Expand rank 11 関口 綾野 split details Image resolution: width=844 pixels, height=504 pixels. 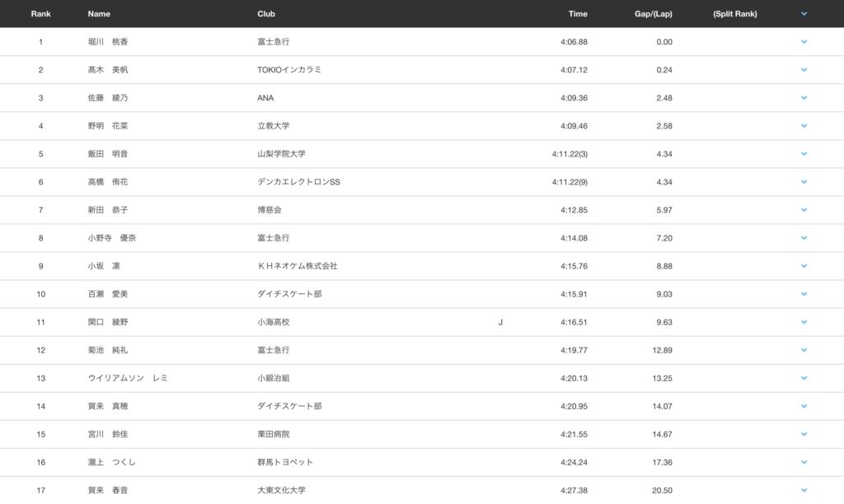click(804, 322)
